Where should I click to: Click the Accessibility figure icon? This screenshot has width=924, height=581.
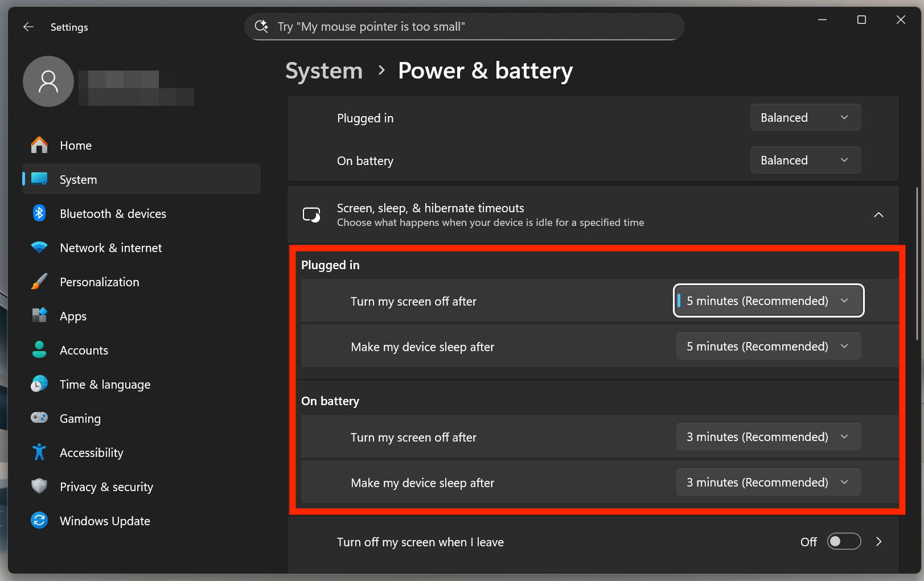pos(39,452)
